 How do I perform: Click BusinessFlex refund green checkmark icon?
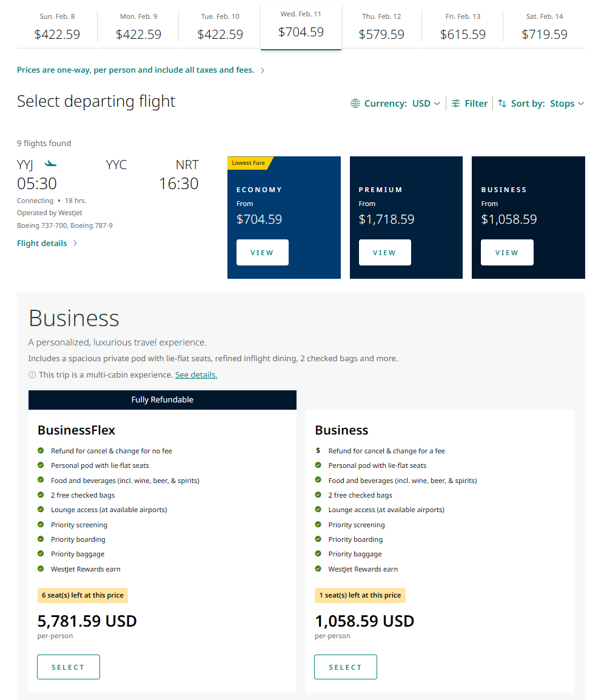click(x=41, y=451)
